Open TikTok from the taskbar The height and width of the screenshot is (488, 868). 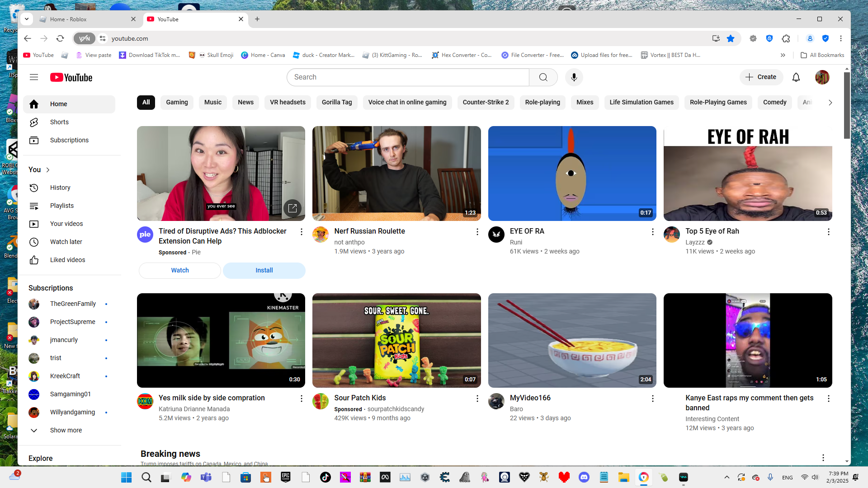pyautogui.click(x=325, y=477)
